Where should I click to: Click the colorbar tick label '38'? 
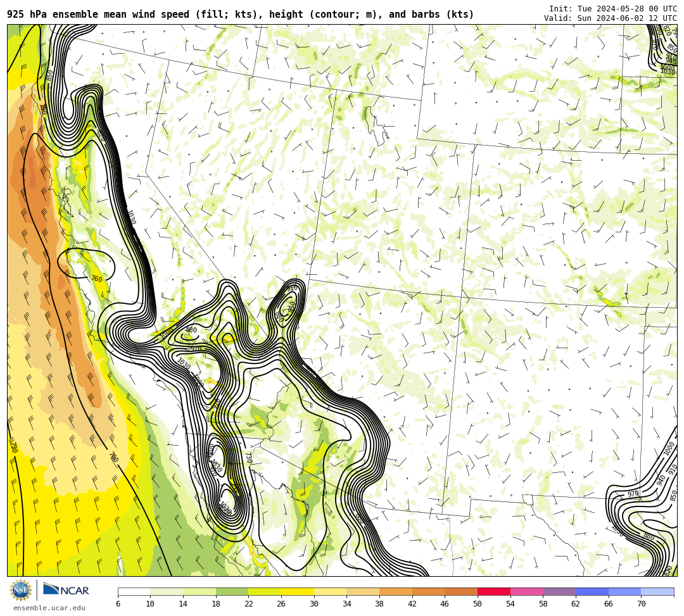point(379,604)
